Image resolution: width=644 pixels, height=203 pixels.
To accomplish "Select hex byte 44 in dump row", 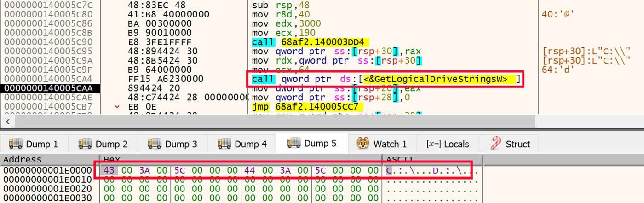I will click(x=251, y=170).
